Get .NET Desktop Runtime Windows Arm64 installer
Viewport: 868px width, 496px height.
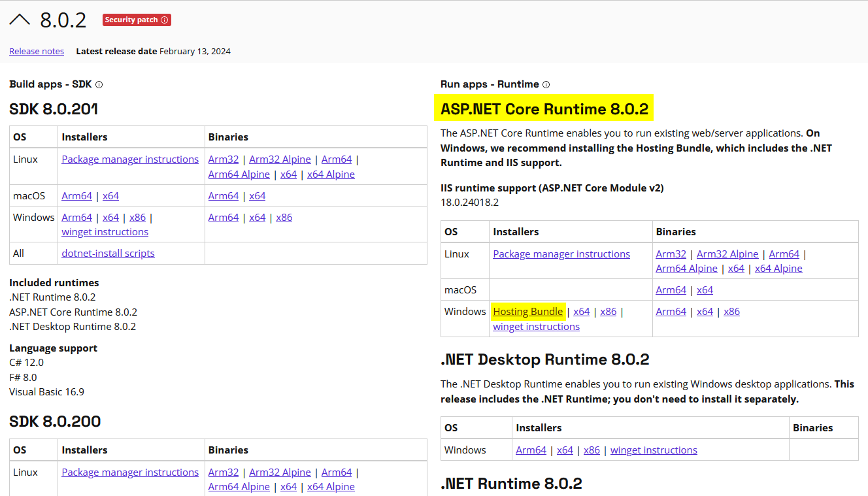(531, 450)
